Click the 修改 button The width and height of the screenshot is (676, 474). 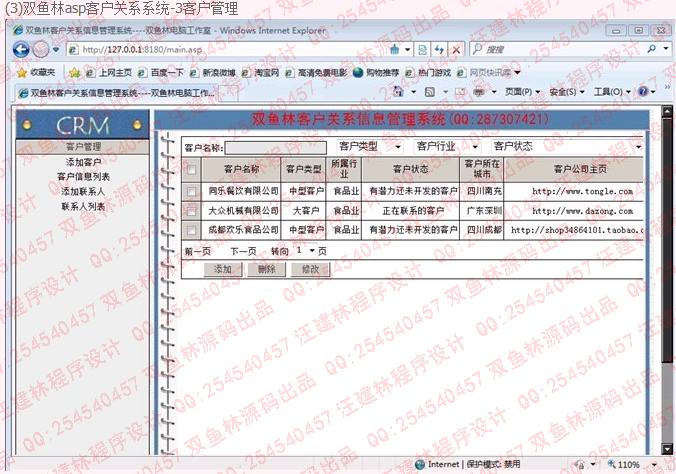tap(310, 270)
